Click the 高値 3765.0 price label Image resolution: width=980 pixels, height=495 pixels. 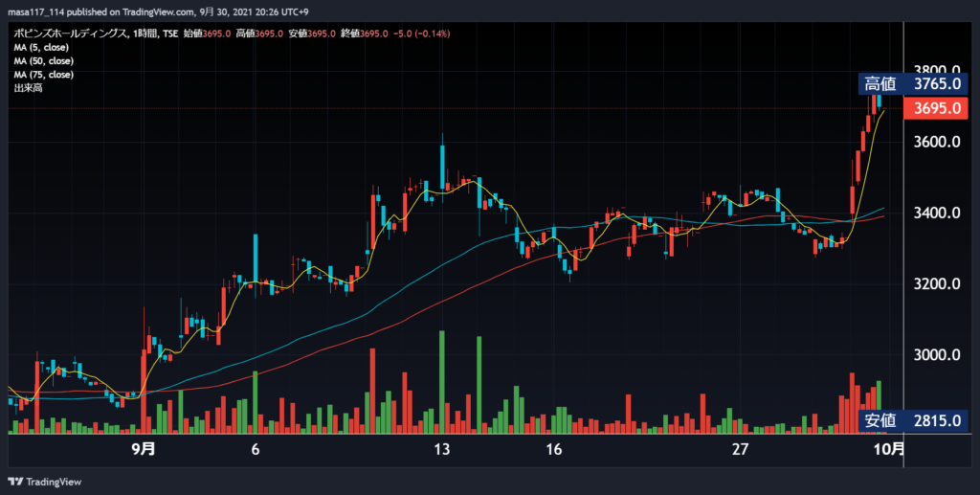pyautogui.click(x=913, y=83)
